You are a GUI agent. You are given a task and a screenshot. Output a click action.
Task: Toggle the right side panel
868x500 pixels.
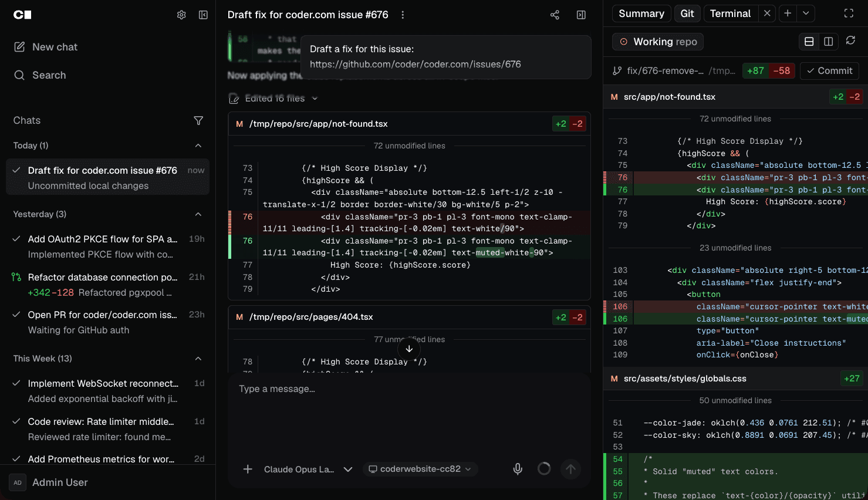click(x=581, y=15)
